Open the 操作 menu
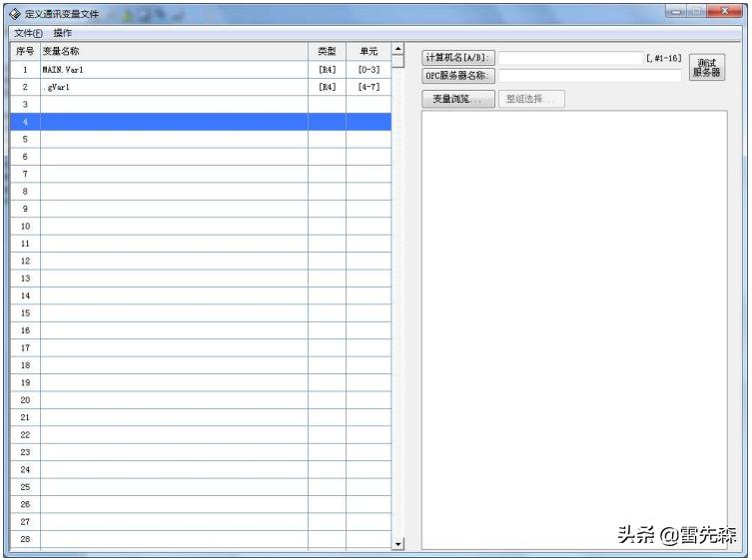Viewport: 752px width, 560px height. pyautogui.click(x=62, y=33)
